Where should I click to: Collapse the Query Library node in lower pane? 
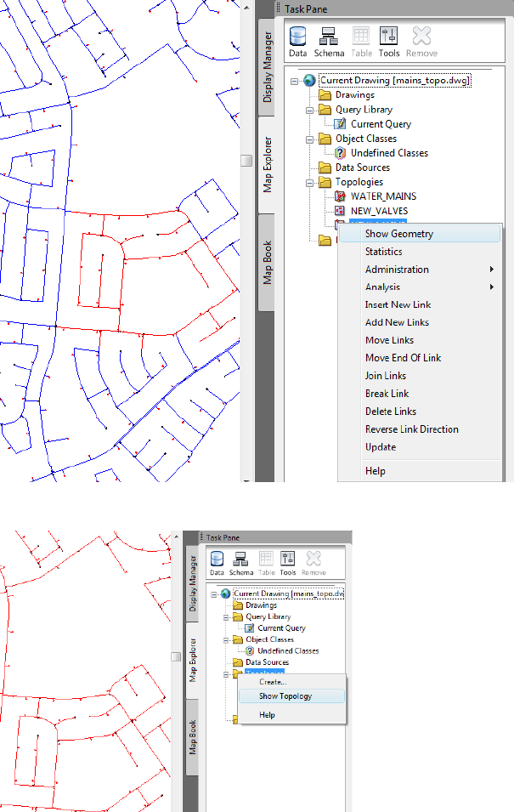click(226, 616)
